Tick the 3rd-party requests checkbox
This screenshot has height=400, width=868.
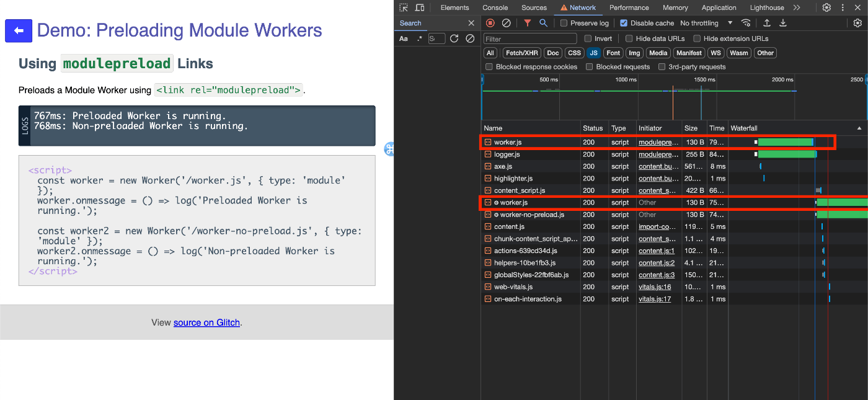[662, 67]
